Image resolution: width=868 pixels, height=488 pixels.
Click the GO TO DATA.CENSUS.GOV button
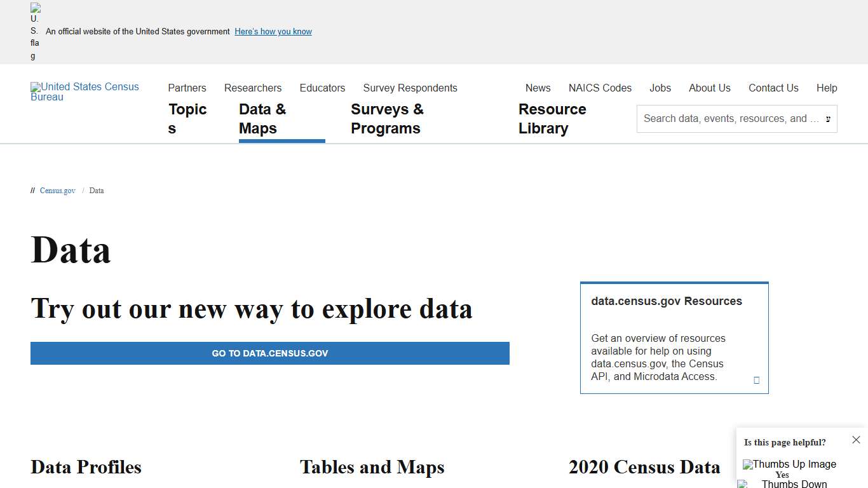[x=269, y=353]
